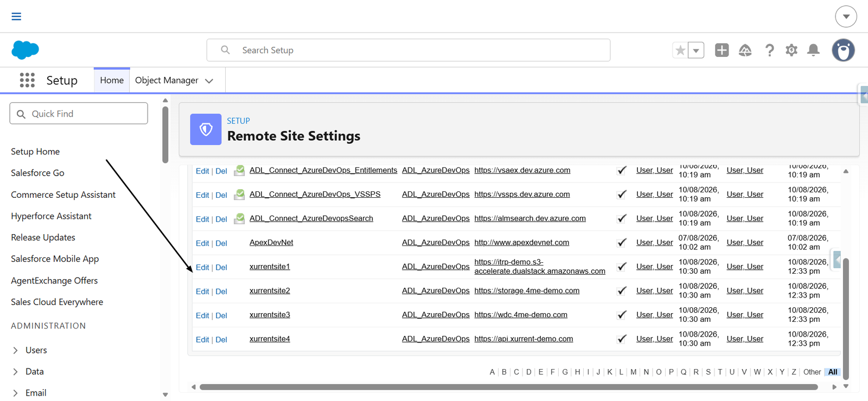This screenshot has height=401, width=868.
Task: Open the favorites list dropdown arrow
Action: pos(696,50)
